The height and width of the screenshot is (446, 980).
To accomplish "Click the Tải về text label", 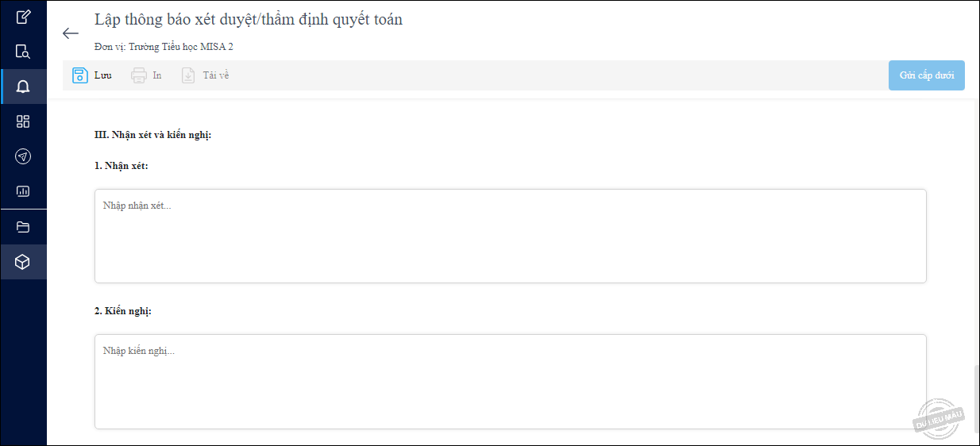I will (216, 75).
